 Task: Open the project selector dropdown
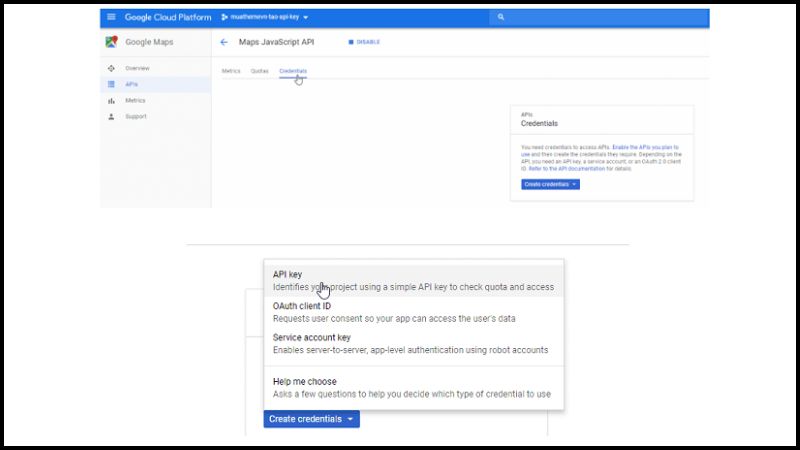click(265, 17)
